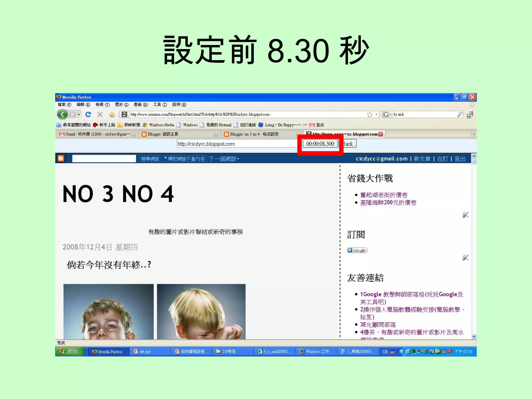Open the 新手上路 bookmark
Image resolution: width=532 pixels, height=399 pixels.
(104, 125)
